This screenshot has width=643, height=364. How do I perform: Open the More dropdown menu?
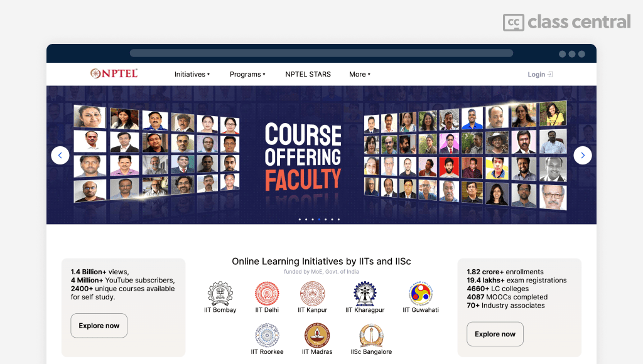(x=360, y=74)
